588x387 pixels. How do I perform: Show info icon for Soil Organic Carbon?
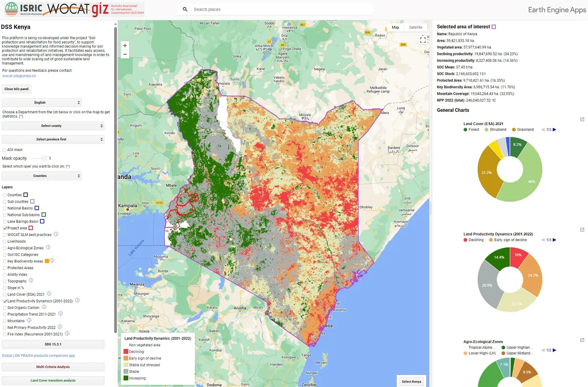44,308
